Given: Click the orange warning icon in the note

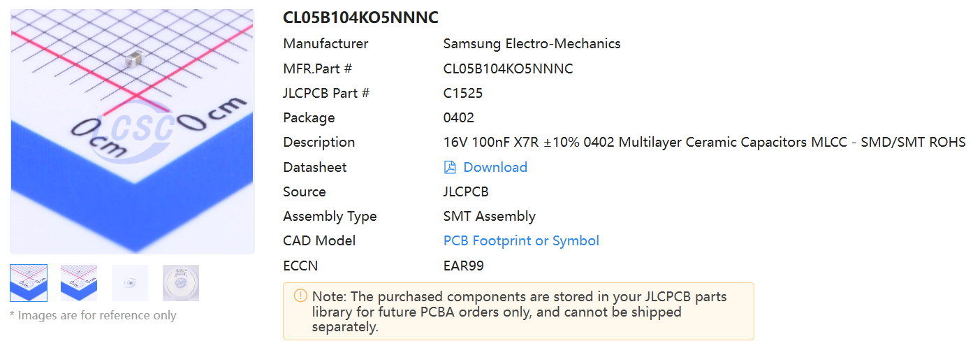Looking at the screenshot, I should click(300, 296).
